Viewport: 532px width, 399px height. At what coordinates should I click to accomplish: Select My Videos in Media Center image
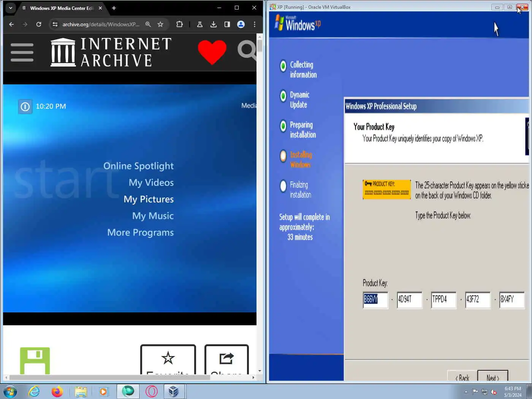(x=151, y=183)
